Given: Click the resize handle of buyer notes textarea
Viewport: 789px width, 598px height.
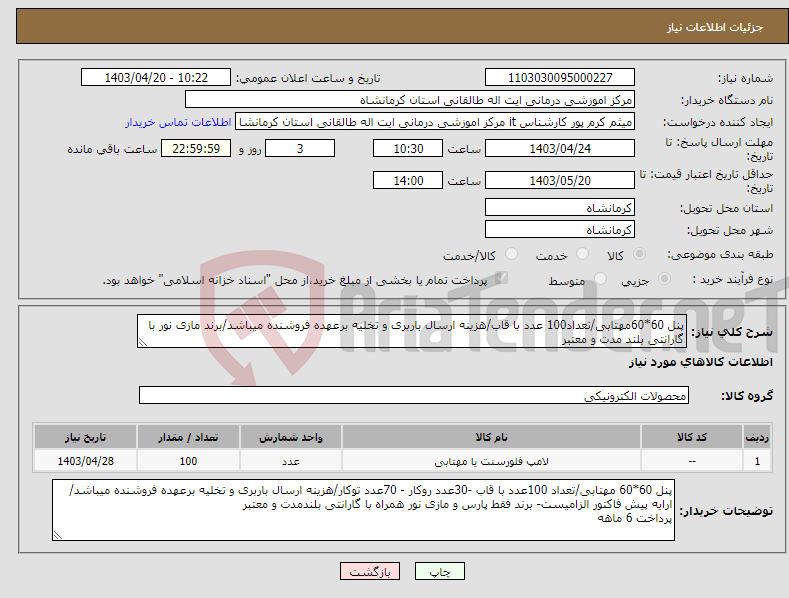Looking at the screenshot, I should click(x=58, y=536).
